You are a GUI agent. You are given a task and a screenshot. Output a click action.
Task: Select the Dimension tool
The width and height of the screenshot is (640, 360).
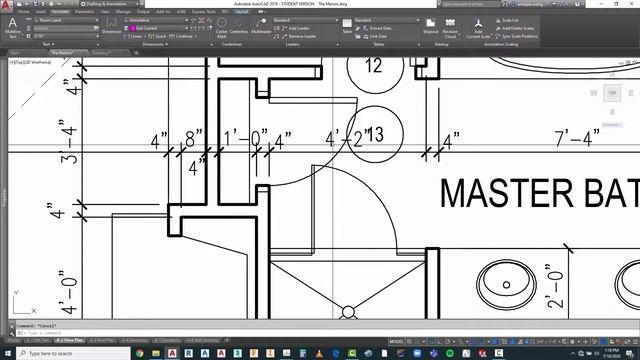coord(111,27)
